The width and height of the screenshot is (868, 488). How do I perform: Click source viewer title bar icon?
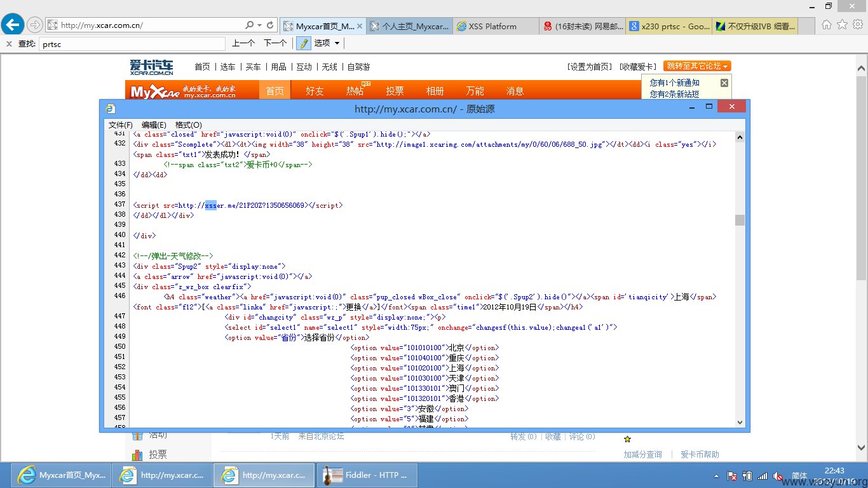point(111,109)
